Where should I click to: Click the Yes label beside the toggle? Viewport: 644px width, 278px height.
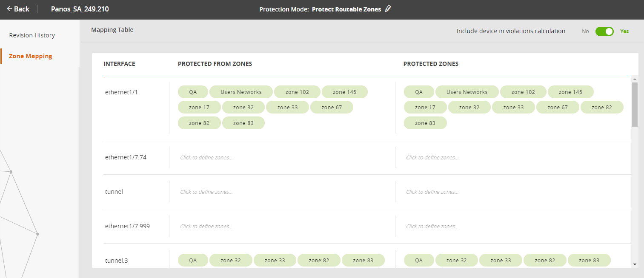(624, 31)
